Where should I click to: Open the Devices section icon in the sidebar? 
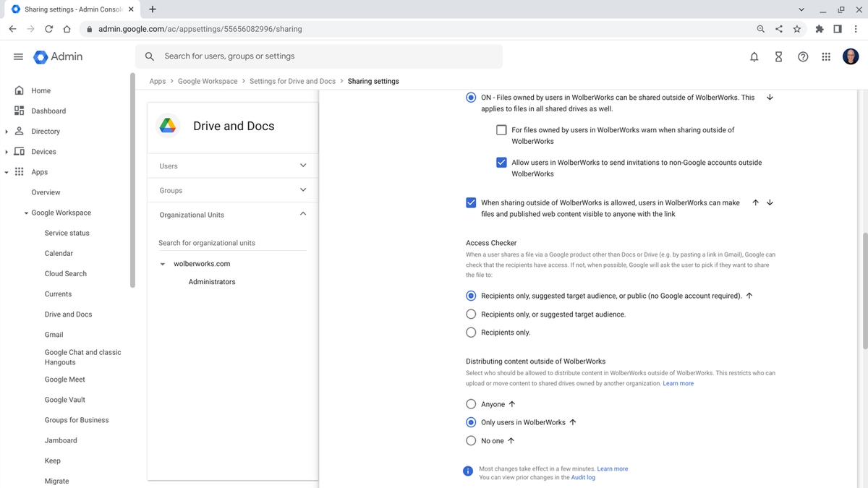tap(20, 151)
